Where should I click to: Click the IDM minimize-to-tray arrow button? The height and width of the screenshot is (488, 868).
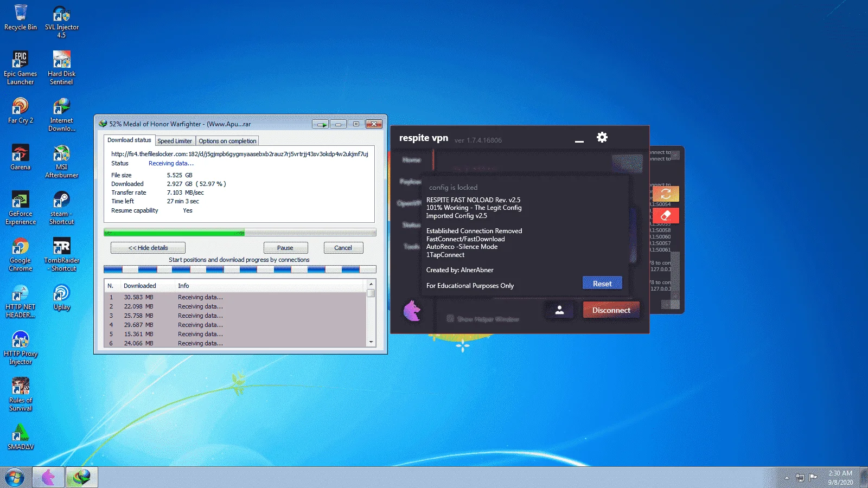pyautogui.click(x=321, y=124)
